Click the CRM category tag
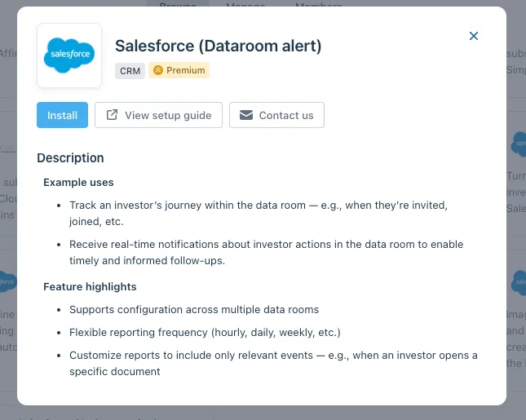 tap(130, 71)
